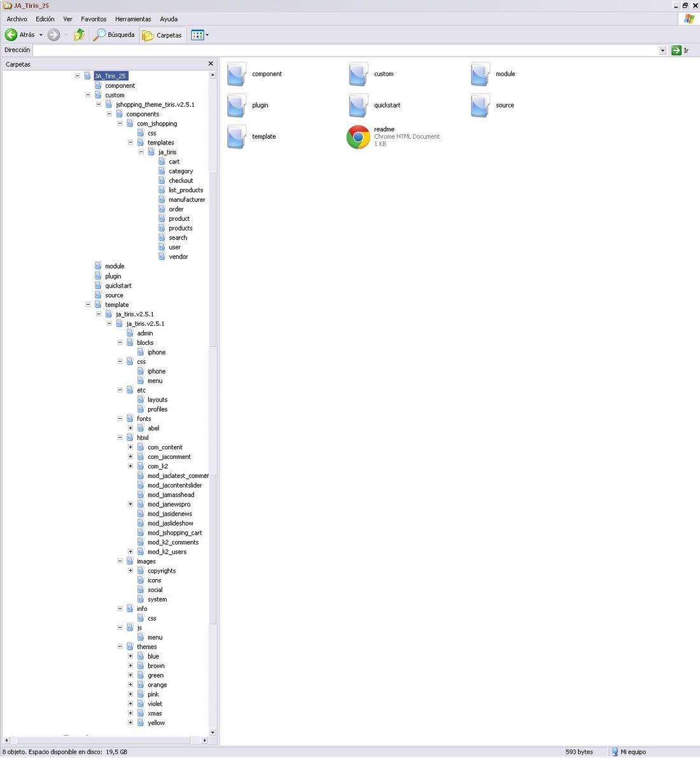Expand the mod_janewspro folder node
This screenshot has width=700, height=758.
(x=130, y=504)
